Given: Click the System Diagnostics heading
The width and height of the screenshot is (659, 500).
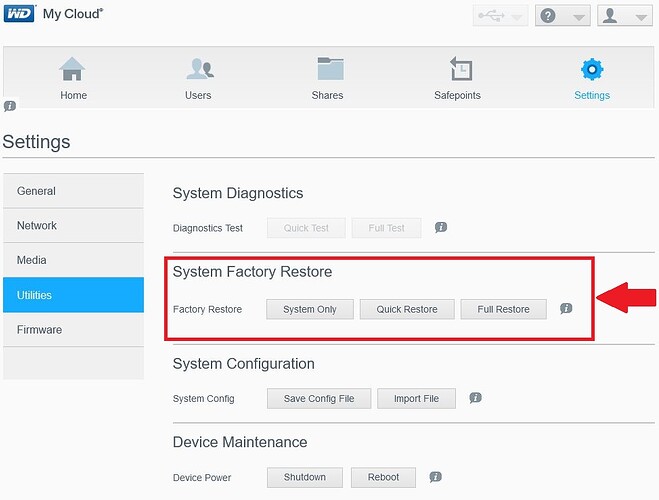Looking at the screenshot, I should point(238,193).
